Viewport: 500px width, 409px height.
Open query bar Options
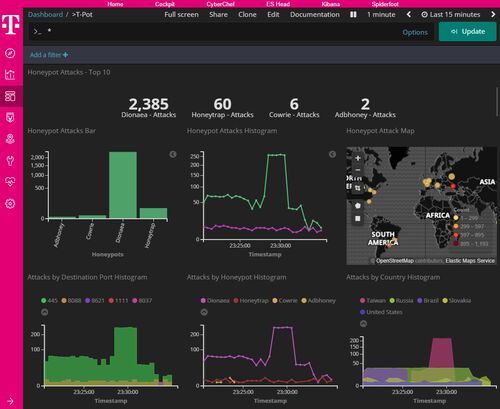pyautogui.click(x=415, y=32)
